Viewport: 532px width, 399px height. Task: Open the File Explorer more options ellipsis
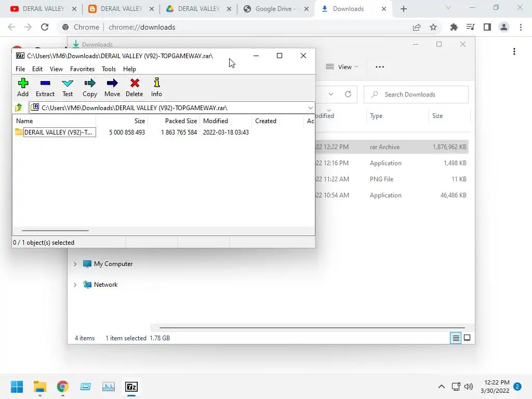coord(380,67)
